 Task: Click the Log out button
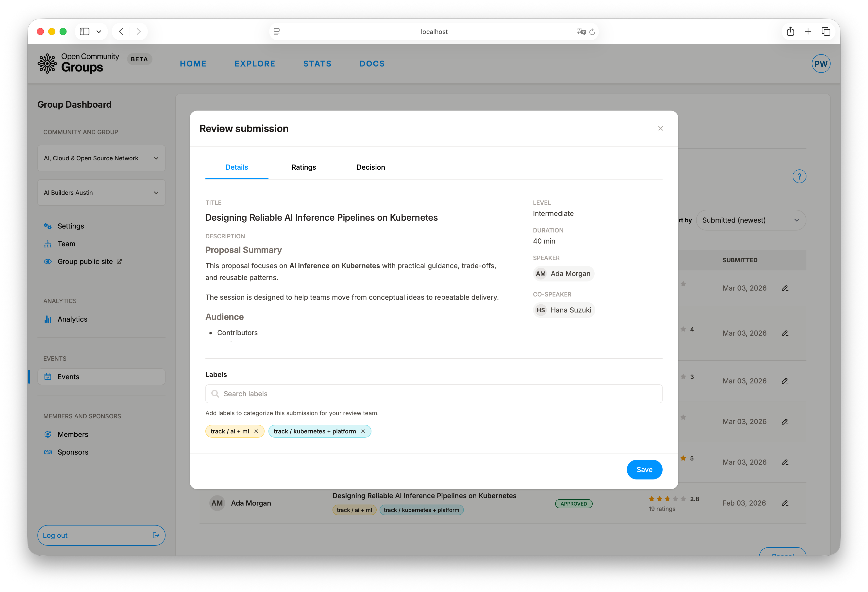coord(101,536)
